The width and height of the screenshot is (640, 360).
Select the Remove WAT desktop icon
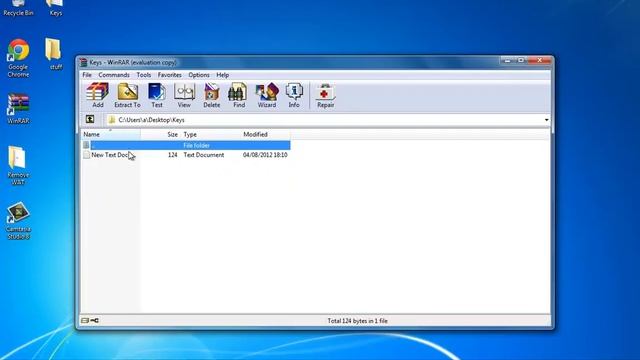tap(18, 165)
